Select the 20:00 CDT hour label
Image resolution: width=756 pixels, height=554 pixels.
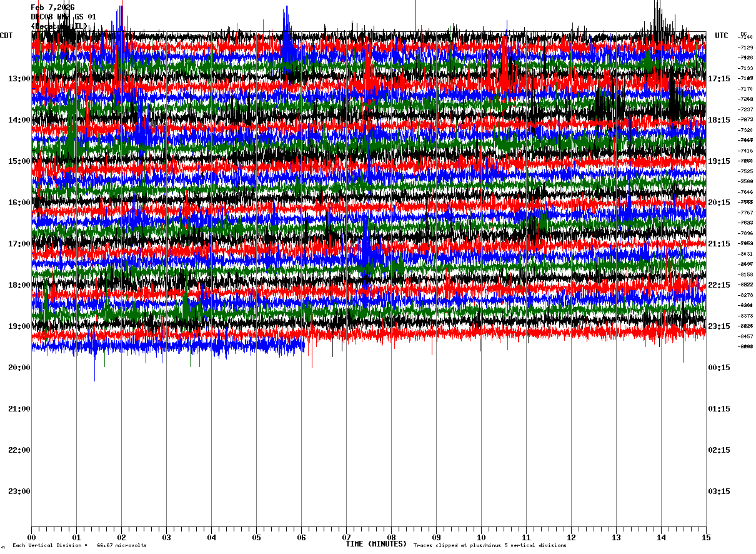19,368
